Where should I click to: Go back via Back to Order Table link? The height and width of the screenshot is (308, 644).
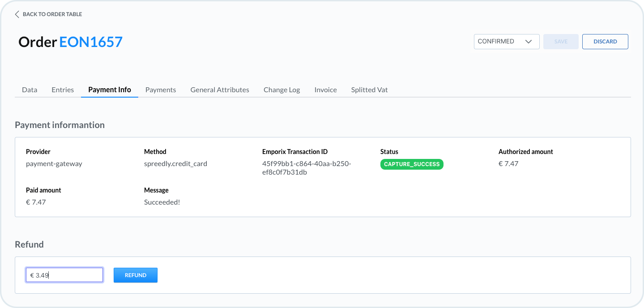[x=52, y=14]
